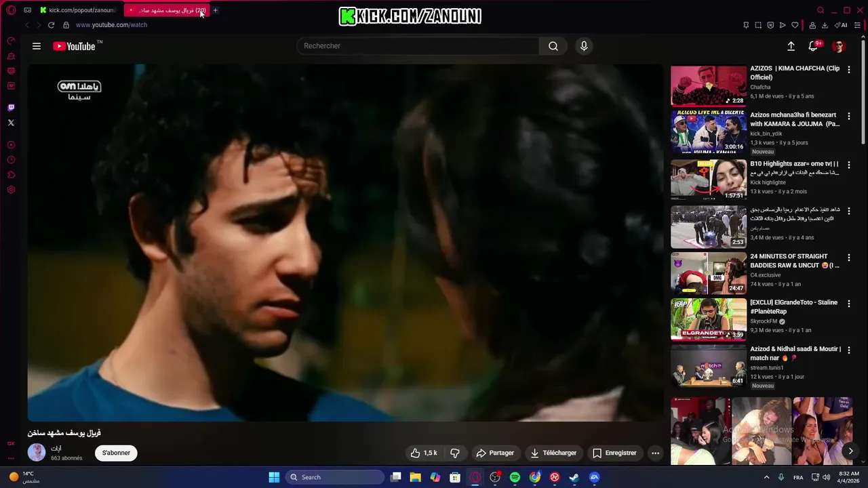Open YouTube notifications bell
Image resolution: width=868 pixels, height=488 pixels.
click(813, 46)
